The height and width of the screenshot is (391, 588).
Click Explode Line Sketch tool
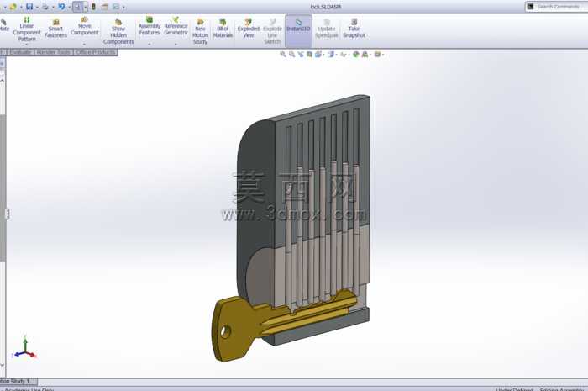272,32
